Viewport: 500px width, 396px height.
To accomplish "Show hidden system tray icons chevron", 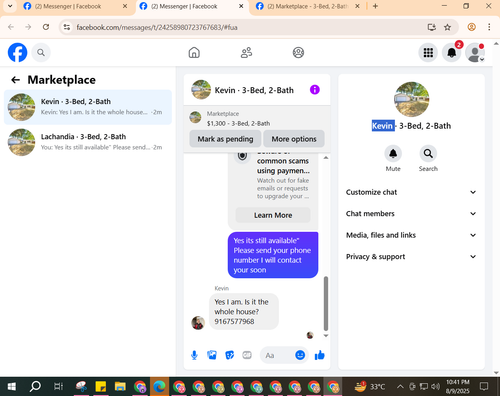I will coord(400,387).
